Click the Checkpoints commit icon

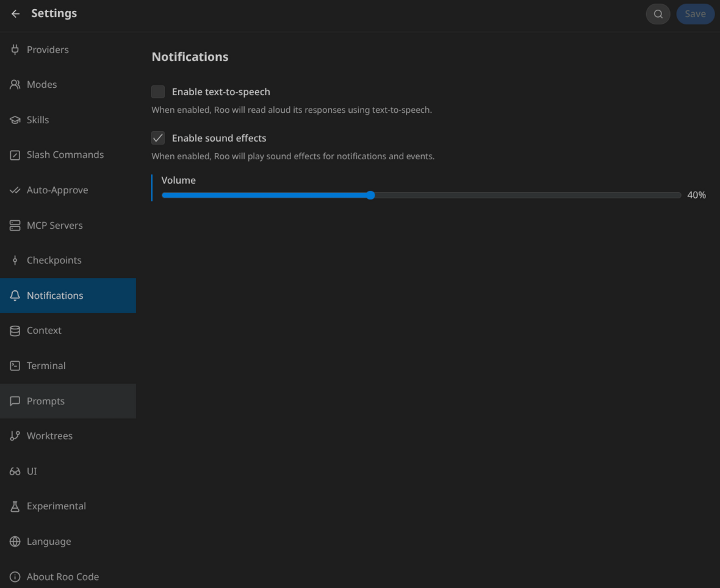[x=15, y=260]
